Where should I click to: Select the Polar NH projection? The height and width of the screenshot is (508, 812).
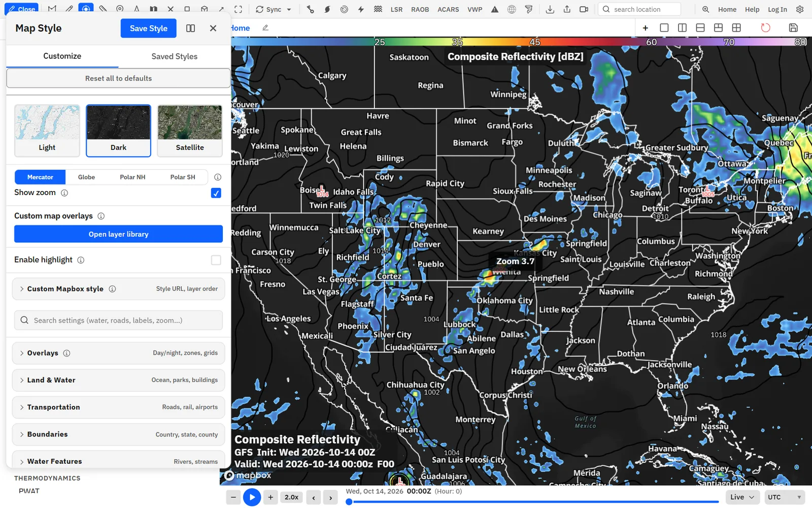[132, 177]
